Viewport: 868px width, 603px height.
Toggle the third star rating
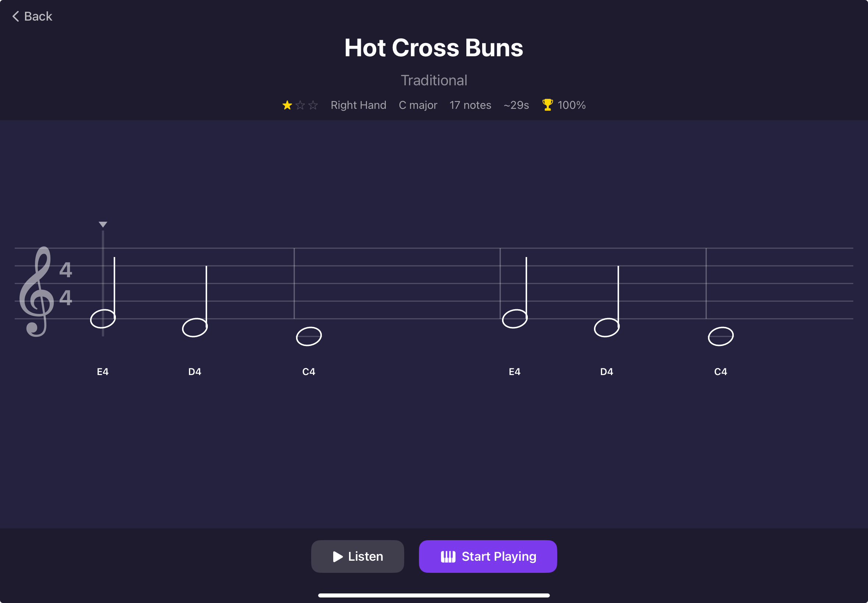click(x=313, y=105)
